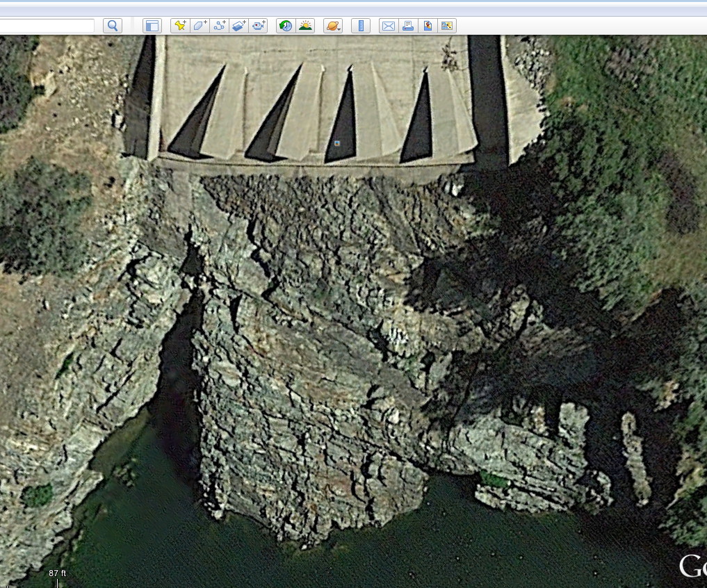Click the search magnifier button
The image size is (707, 588).
(113, 26)
